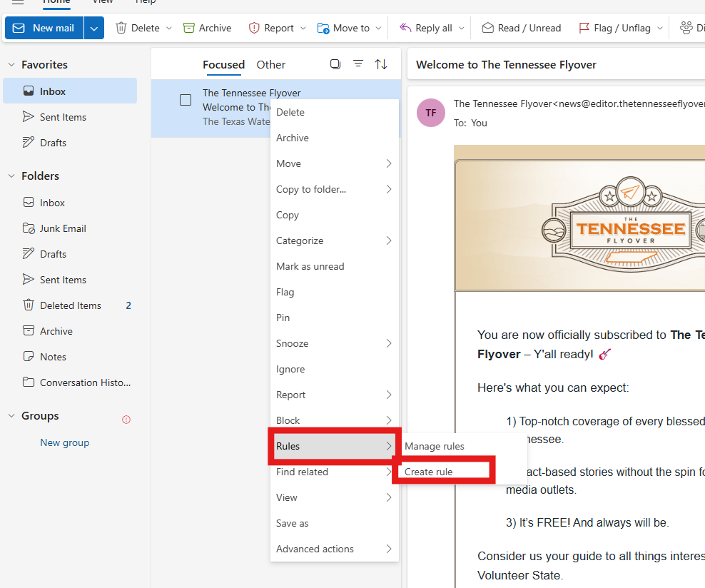The width and height of the screenshot is (705, 588).
Task: Expand the New mail dropdown arrow
Action: pos(94,28)
